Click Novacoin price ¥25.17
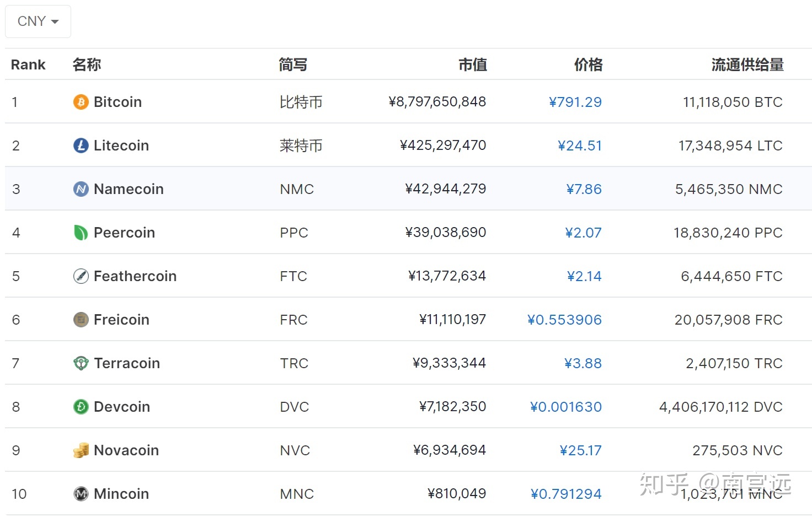The width and height of the screenshot is (812, 517). click(581, 450)
